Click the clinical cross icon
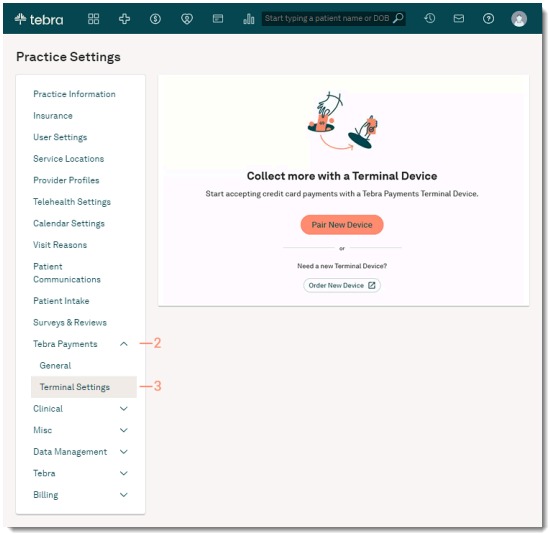 pyautogui.click(x=124, y=19)
